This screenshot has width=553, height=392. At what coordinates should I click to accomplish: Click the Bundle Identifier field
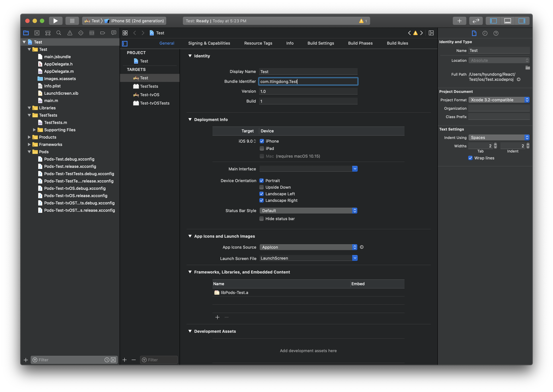(308, 81)
